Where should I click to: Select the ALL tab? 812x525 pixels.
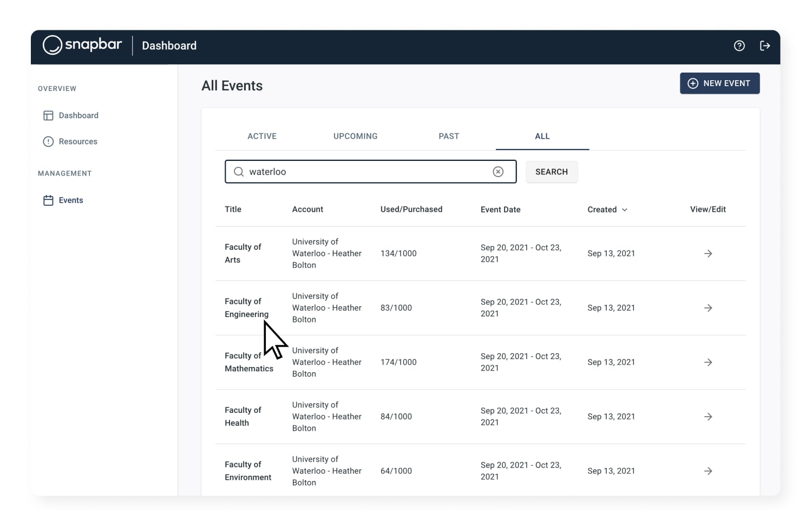click(542, 136)
